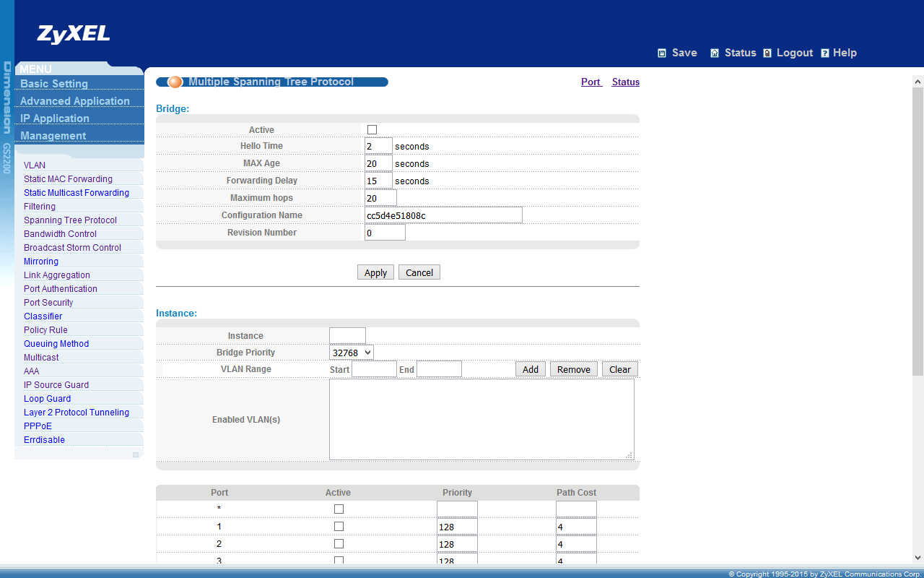Screen dimensions: 924x578
Task: Click Add for the VLAN range
Action: [x=531, y=369]
